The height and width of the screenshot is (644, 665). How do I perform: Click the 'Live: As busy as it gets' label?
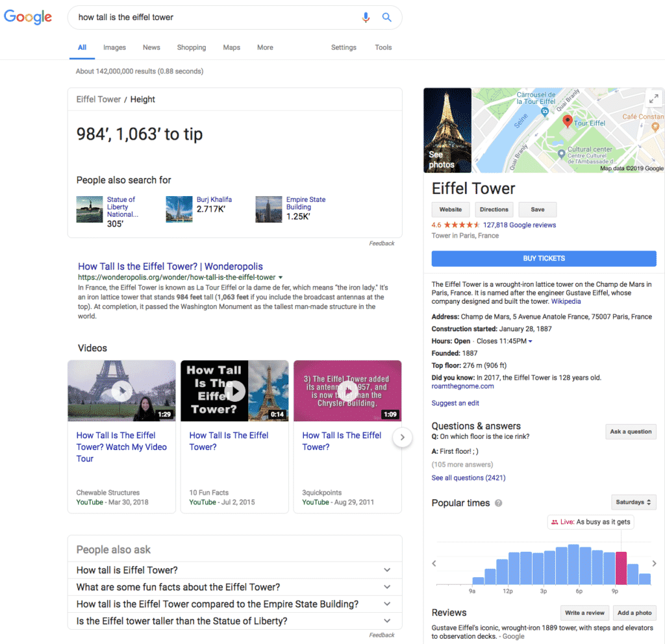tap(591, 522)
